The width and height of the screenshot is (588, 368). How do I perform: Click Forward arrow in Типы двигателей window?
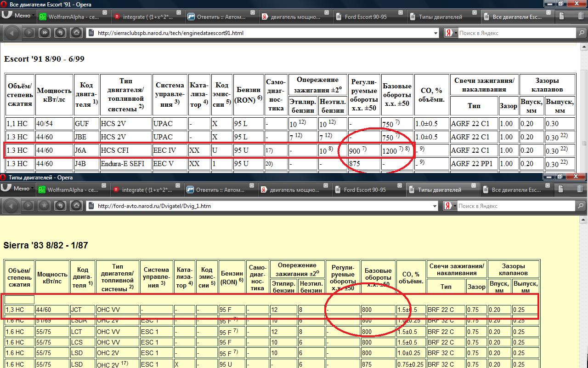pyautogui.click(x=28, y=206)
